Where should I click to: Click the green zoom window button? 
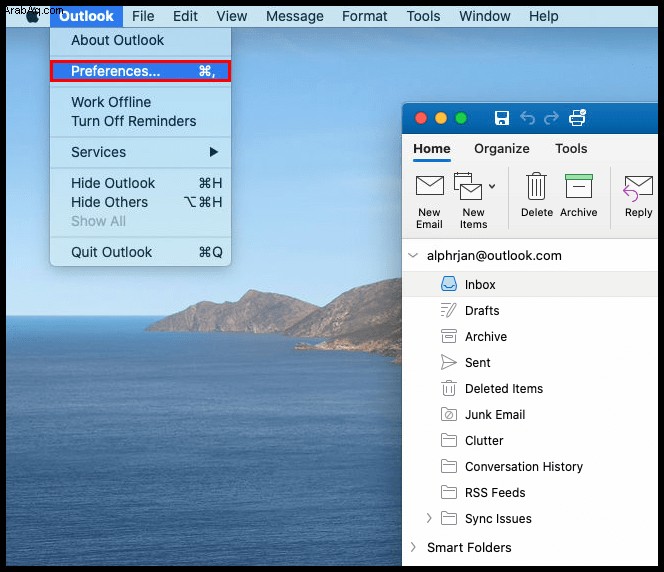pyautogui.click(x=461, y=118)
